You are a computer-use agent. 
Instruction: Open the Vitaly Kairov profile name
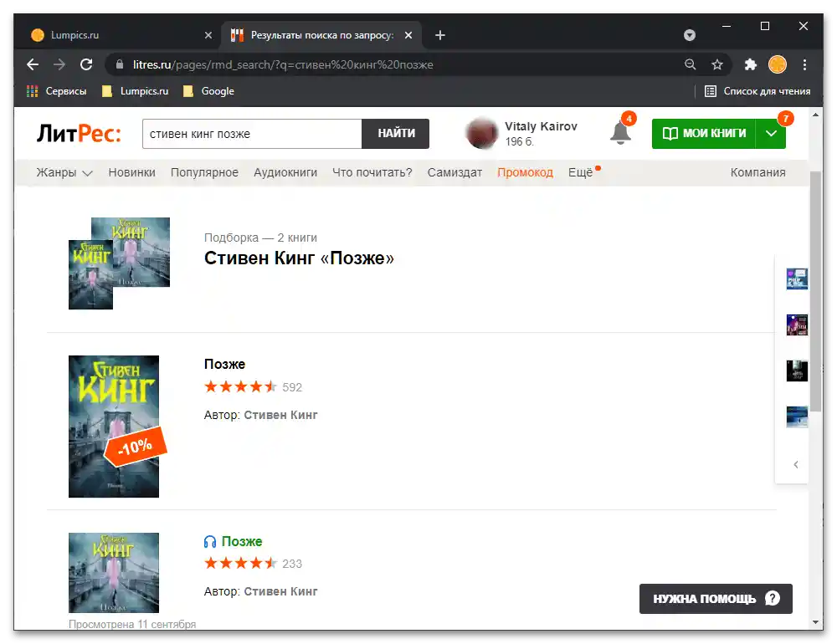[x=541, y=126]
